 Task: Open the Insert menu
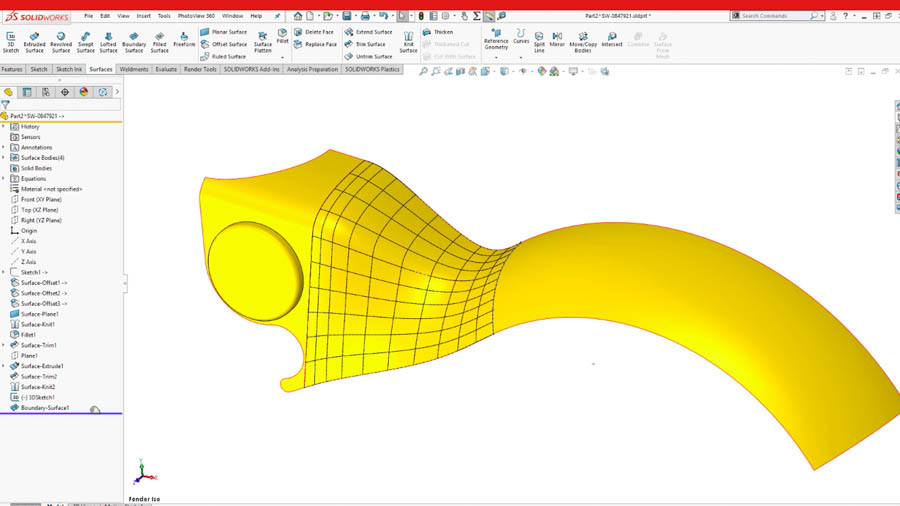(x=143, y=16)
